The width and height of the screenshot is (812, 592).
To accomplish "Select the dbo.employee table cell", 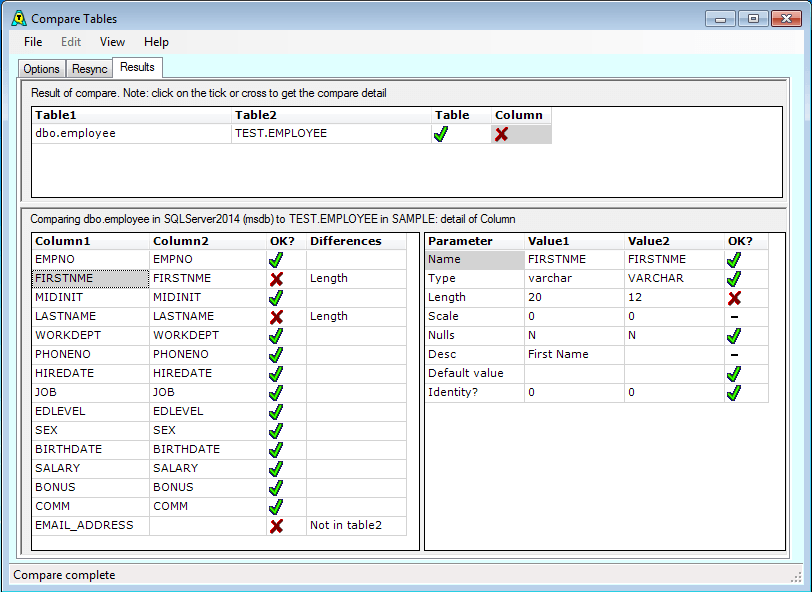I will (x=132, y=134).
